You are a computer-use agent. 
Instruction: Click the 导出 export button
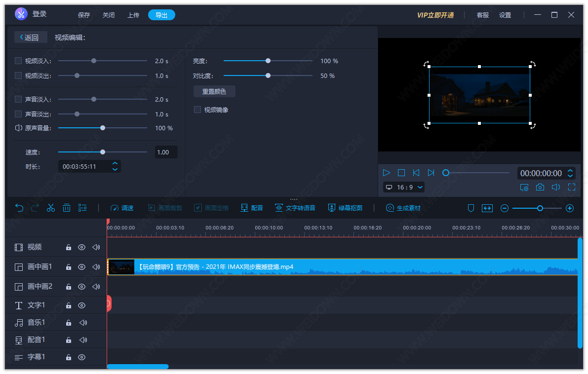click(161, 15)
